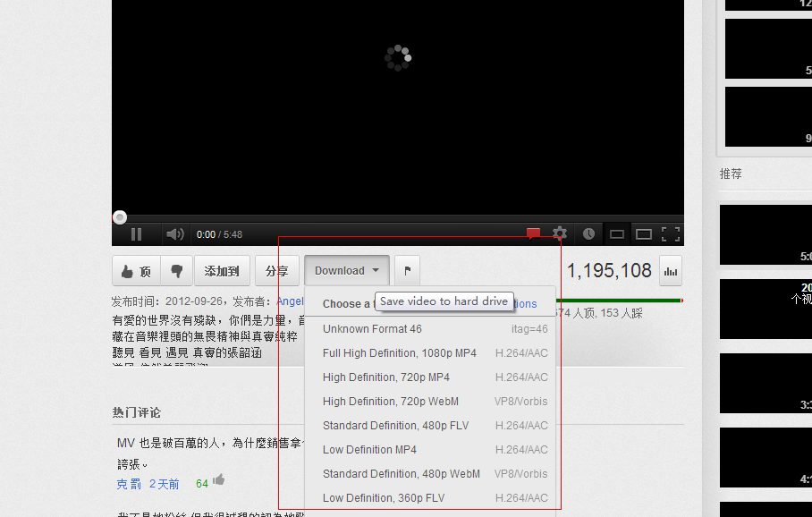Click the 热门评论 heading
This screenshot has height=517, width=812.
tap(137, 413)
